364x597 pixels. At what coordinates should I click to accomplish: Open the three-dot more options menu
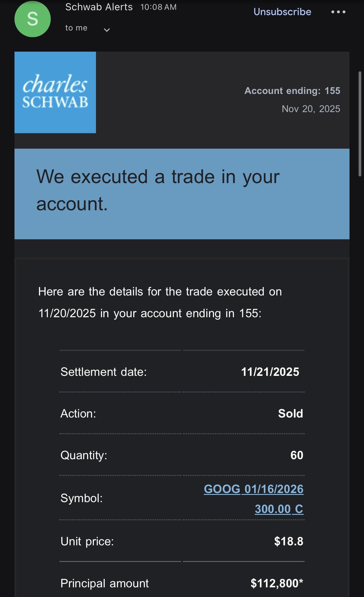[338, 12]
